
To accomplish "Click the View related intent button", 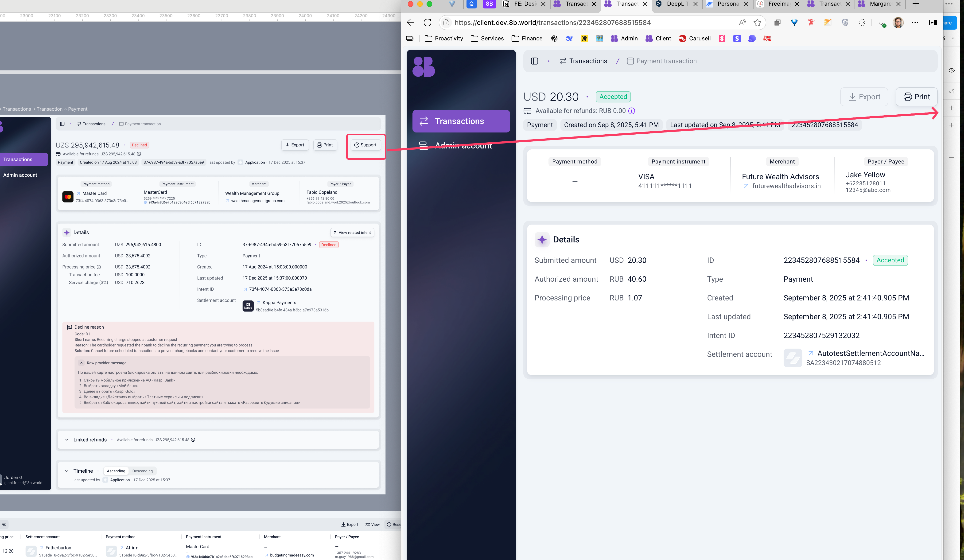I will point(352,233).
